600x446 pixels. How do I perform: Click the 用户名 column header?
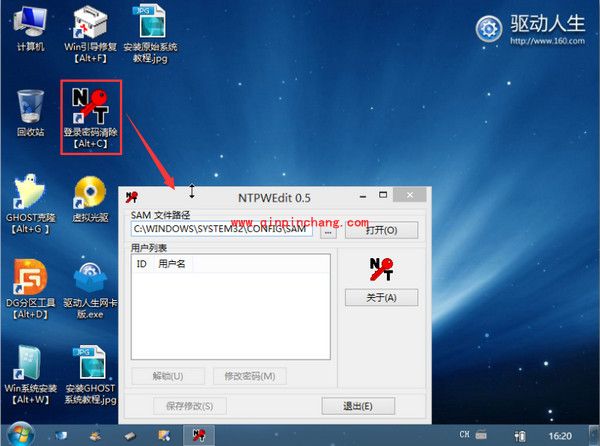tap(172, 264)
